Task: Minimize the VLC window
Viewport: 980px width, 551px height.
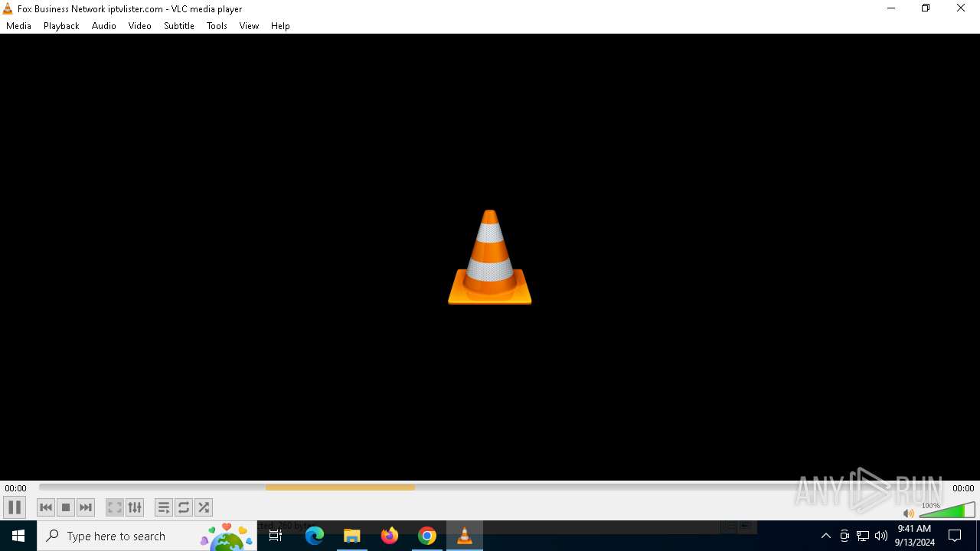Action: (x=890, y=8)
